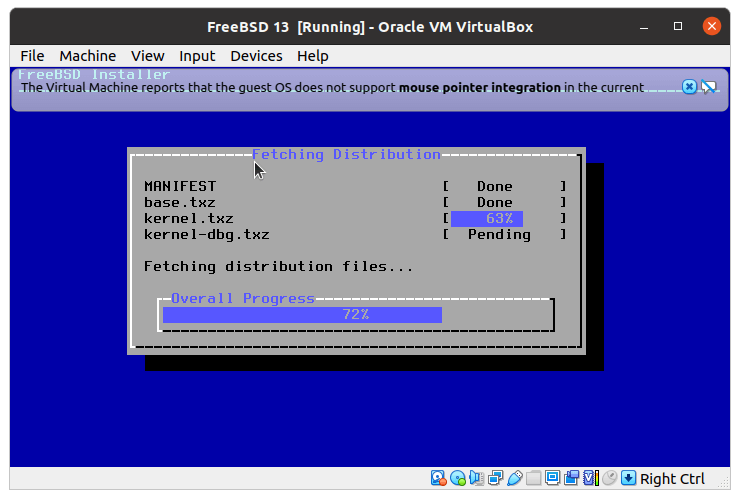Minimize the VirtualBox window
Screen dimensions: 740x499
(644, 26)
